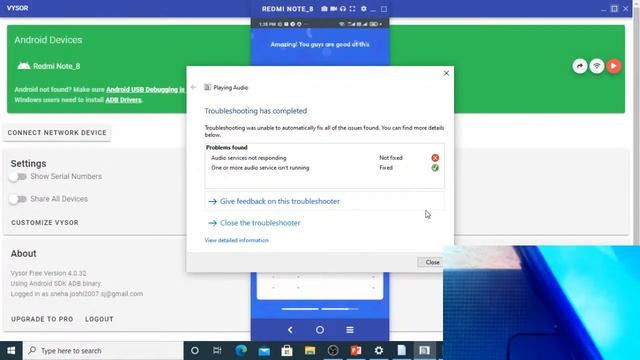Open the Windows Start menu
The width and height of the screenshot is (640, 360).
coord(11,351)
